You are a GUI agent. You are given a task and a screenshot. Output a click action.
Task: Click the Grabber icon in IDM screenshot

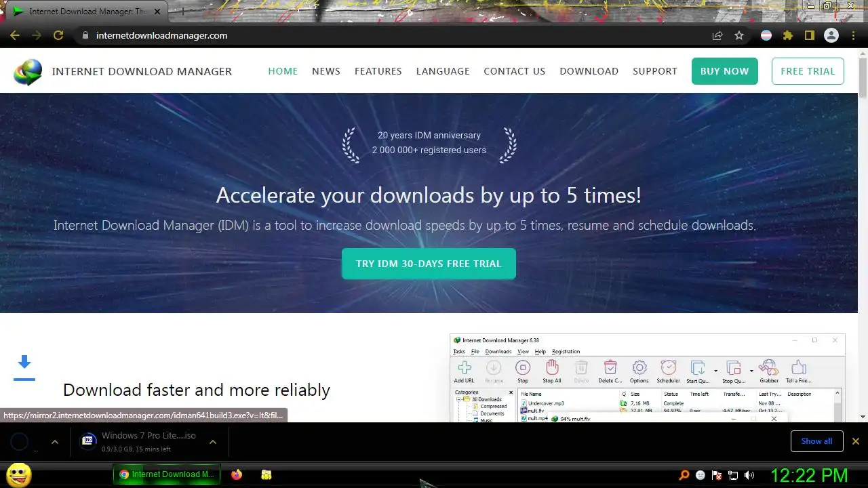(768, 367)
